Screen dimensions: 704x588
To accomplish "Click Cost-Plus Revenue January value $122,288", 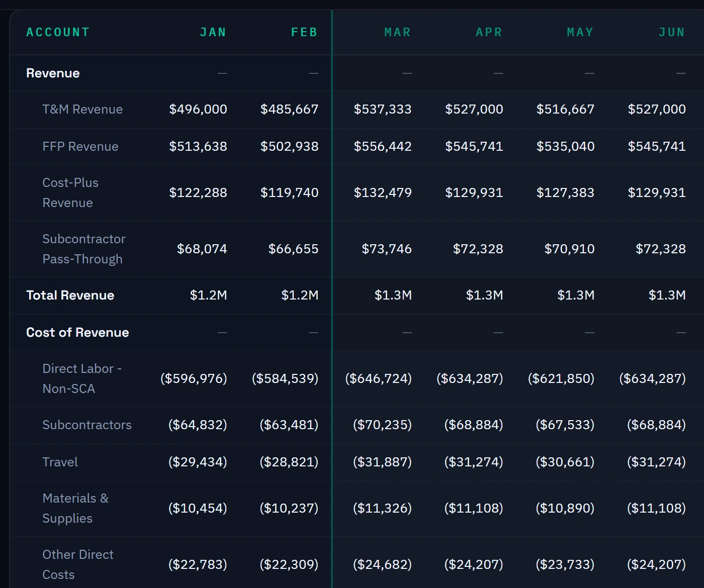I will 198,193.
